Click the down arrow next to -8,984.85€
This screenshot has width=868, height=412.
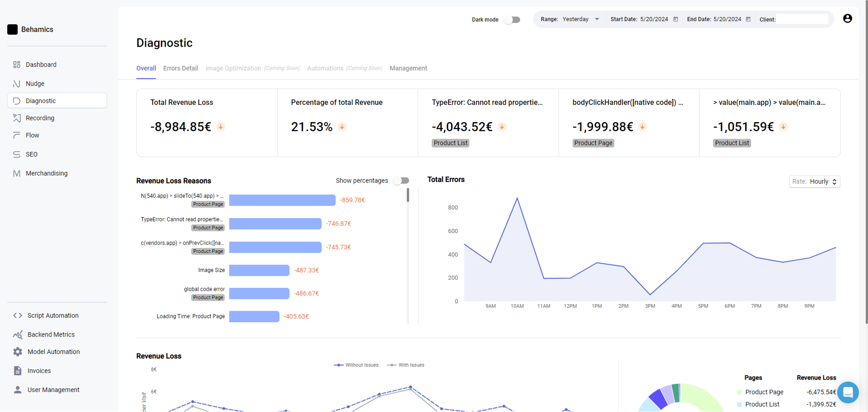[221, 127]
